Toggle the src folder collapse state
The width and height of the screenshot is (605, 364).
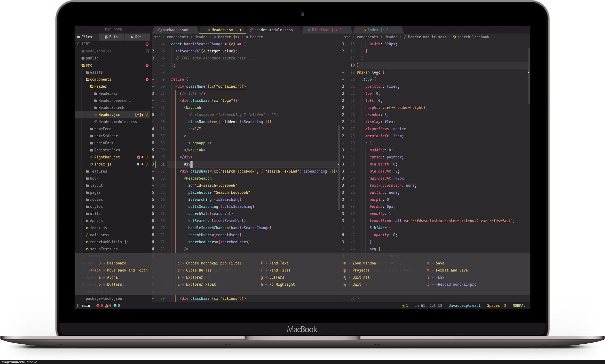point(88,65)
